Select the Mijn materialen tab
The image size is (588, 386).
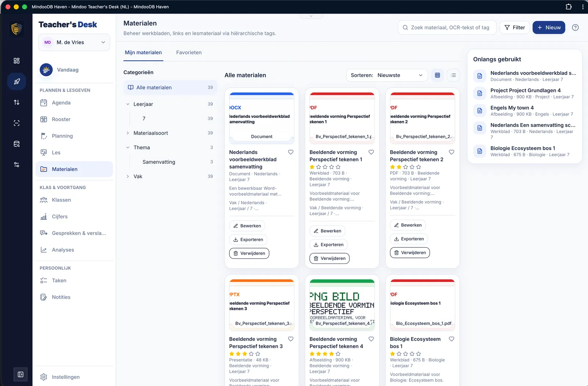click(x=143, y=53)
